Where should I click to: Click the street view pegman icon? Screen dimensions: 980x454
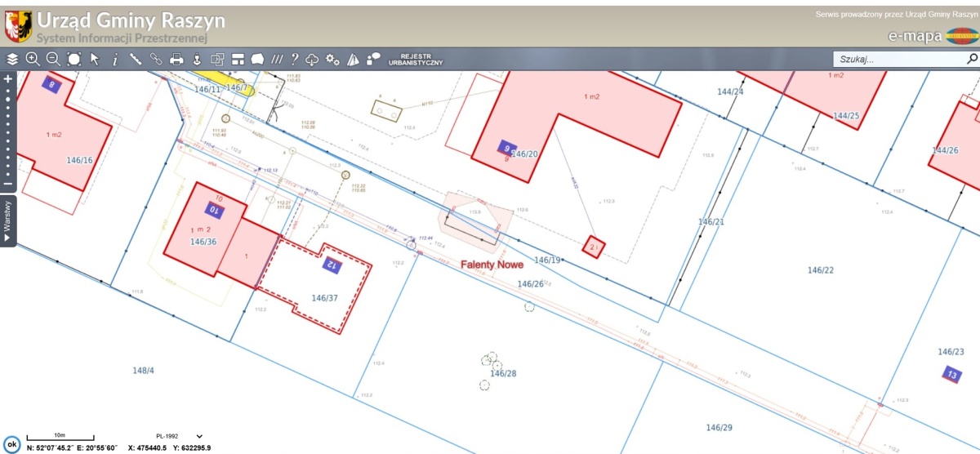197,59
